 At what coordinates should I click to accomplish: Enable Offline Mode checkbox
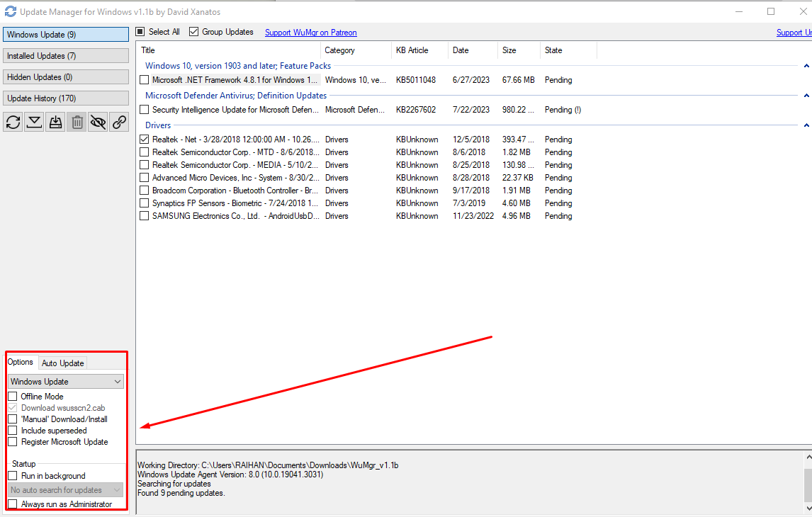coord(13,397)
